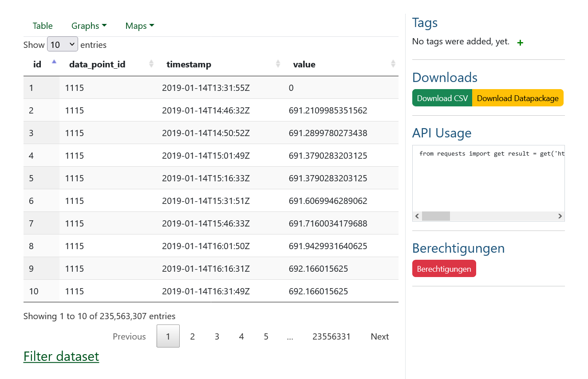Click API Usage scrollbar left arrow
This screenshot has height=379, width=588.
pos(417,216)
